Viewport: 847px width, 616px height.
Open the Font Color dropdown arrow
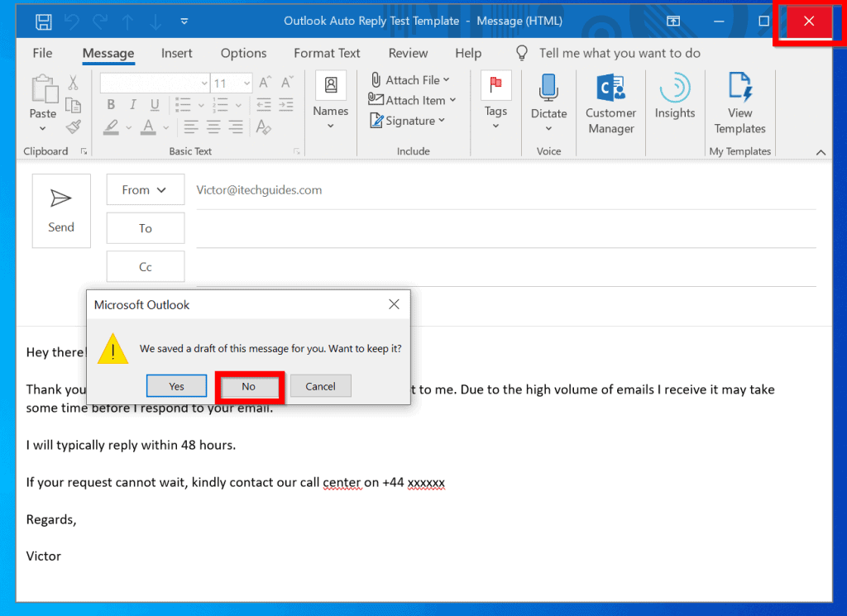(x=165, y=128)
